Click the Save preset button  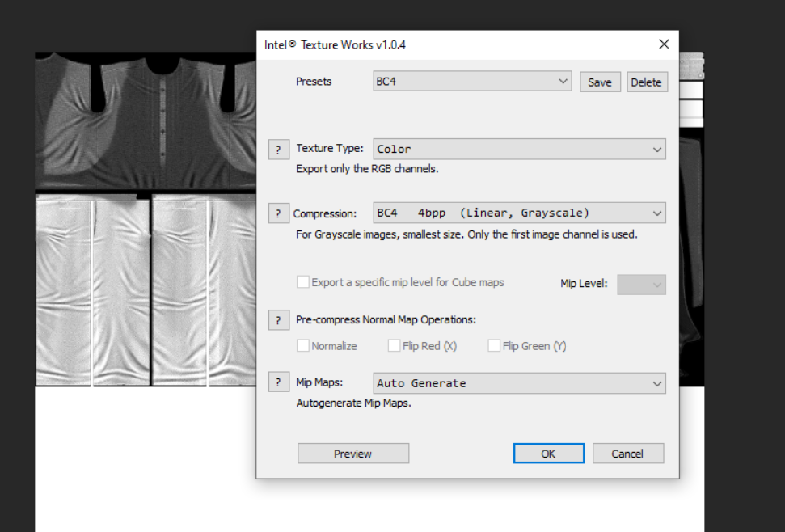click(x=600, y=82)
